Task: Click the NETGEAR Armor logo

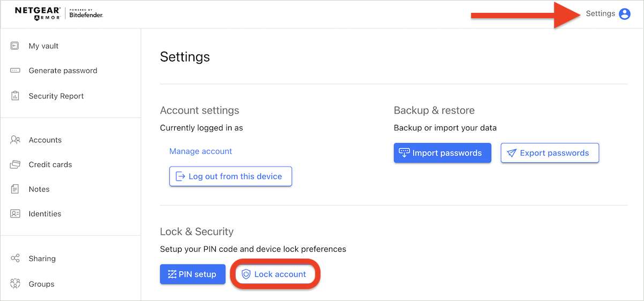Action: 37,14
